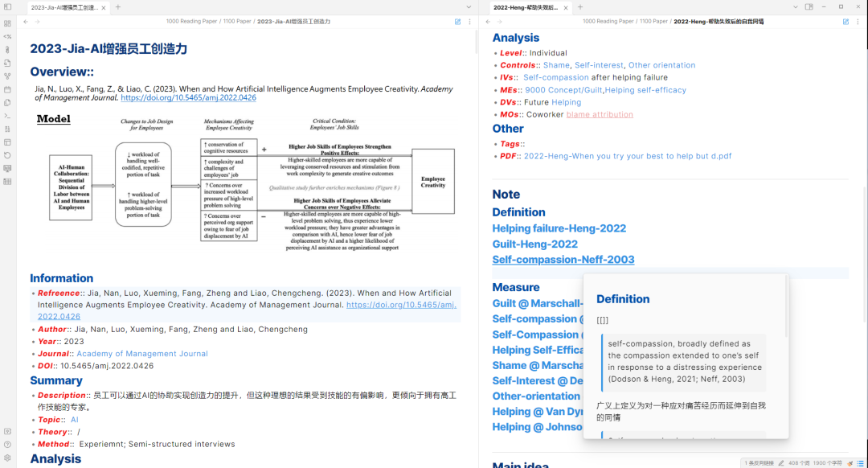Screen dimensions: 868x468
Task: Toggle edit mode in right pane
Action: [845, 22]
